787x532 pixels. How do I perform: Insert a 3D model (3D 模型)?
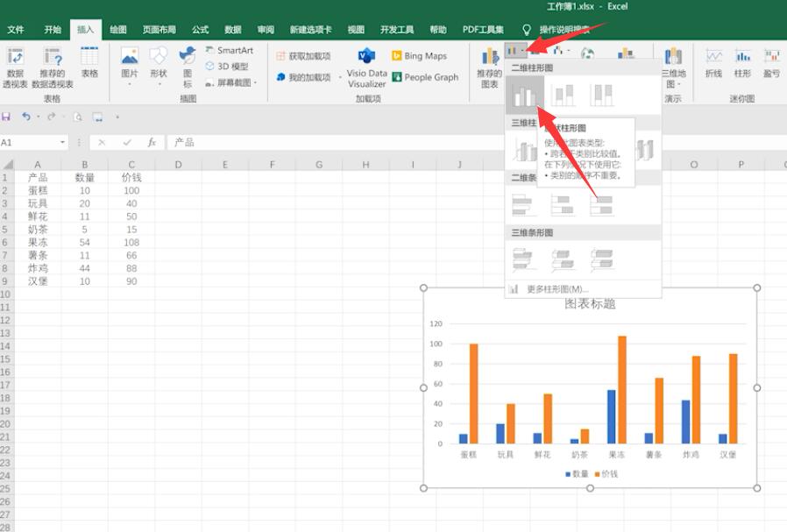click(x=227, y=67)
